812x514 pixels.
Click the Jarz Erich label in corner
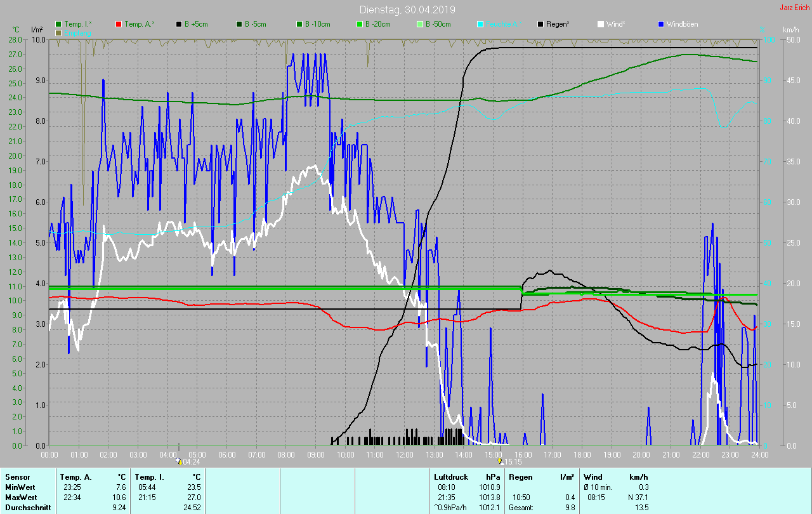click(x=795, y=8)
